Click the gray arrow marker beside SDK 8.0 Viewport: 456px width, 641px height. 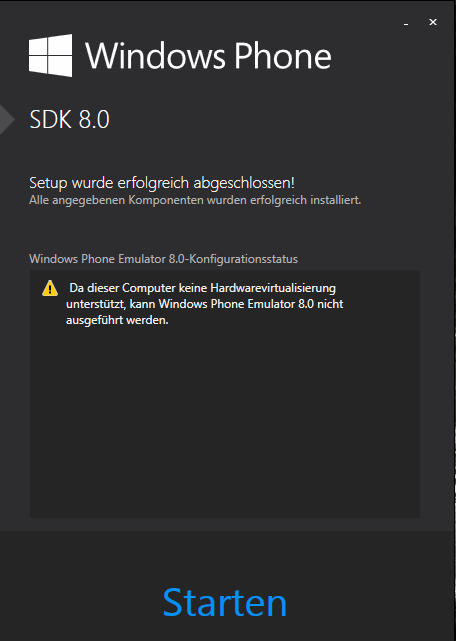point(7,119)
